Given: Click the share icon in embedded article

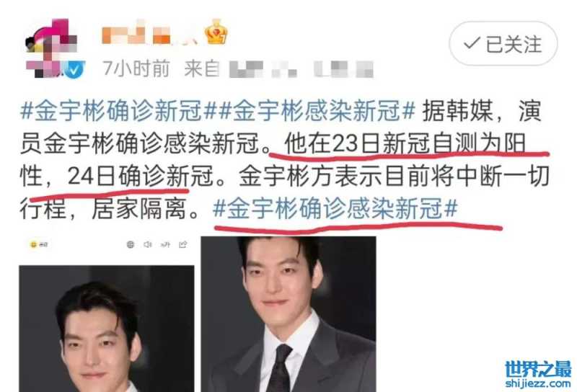Looking at the screenshot, I should (183, 244).
